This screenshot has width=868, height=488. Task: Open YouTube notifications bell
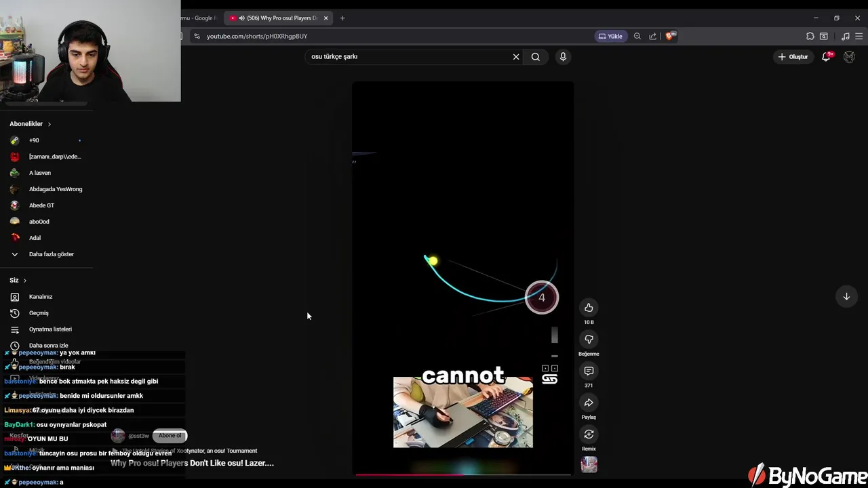tap(826, 57)
